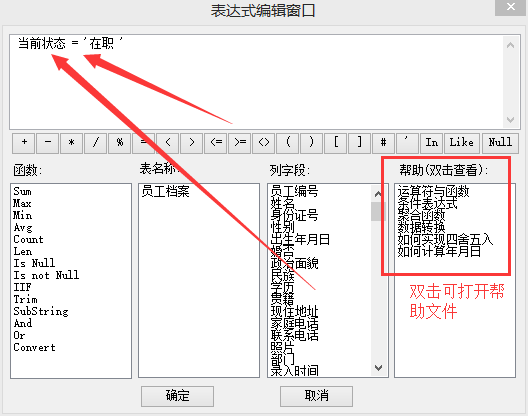Confirm with the 确定 button
This screenshot has width=528, height=416.
coord(177,396)
